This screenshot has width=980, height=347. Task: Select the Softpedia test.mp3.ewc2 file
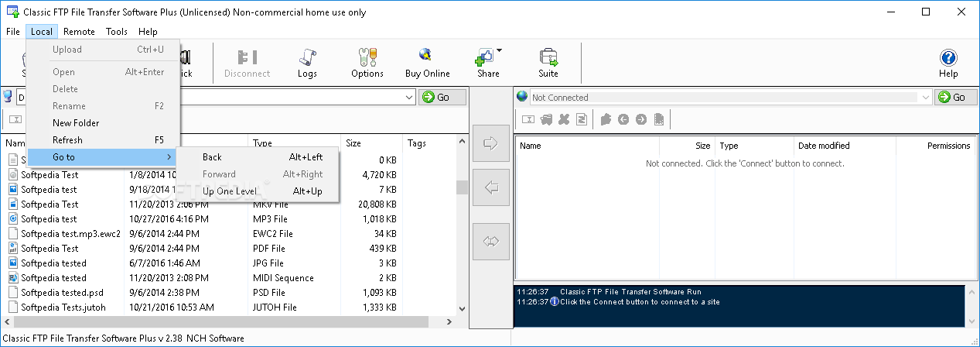[x=70, y=234]
